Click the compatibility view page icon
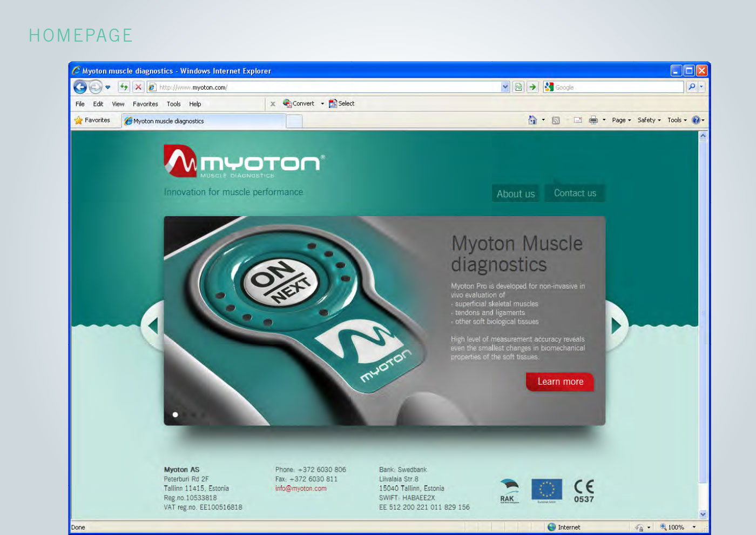This screenshot has height=535, width=756. tap(518, 87)
